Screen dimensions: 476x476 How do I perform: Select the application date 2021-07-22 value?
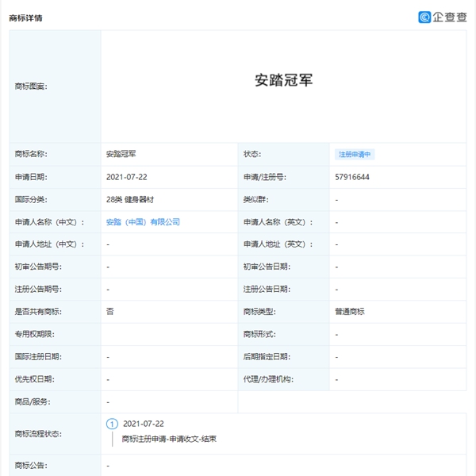(x=127, y=177)
